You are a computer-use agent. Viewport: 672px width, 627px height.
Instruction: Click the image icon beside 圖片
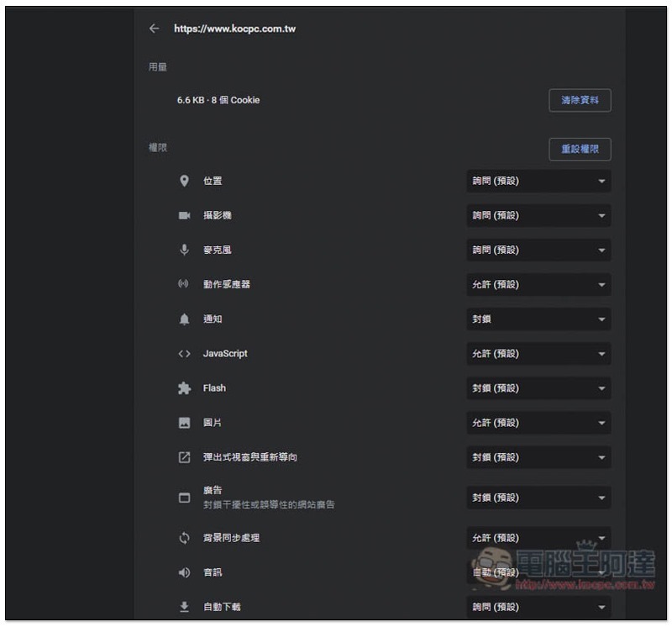coord(184,423)
